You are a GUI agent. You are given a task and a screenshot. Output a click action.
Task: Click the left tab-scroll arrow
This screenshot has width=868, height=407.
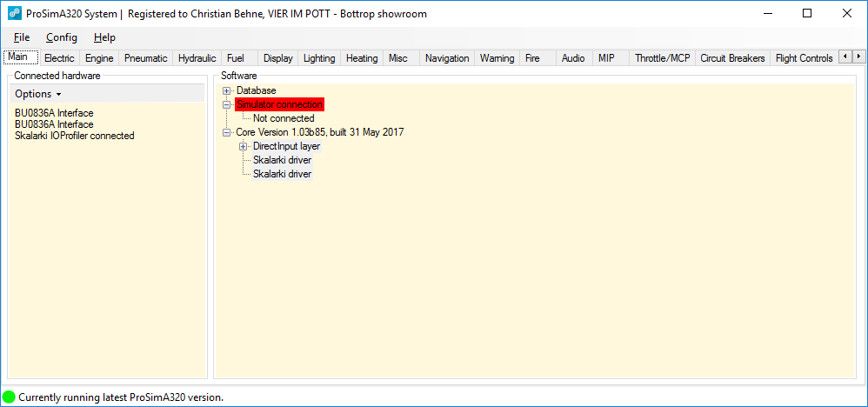(x=845, y=57)
